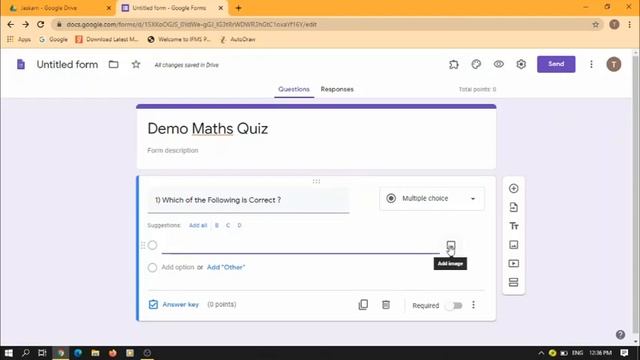This screenshot has width=640, height=360.
Task: Click the Add all suggestions link
Action: (x=198, y=225)
